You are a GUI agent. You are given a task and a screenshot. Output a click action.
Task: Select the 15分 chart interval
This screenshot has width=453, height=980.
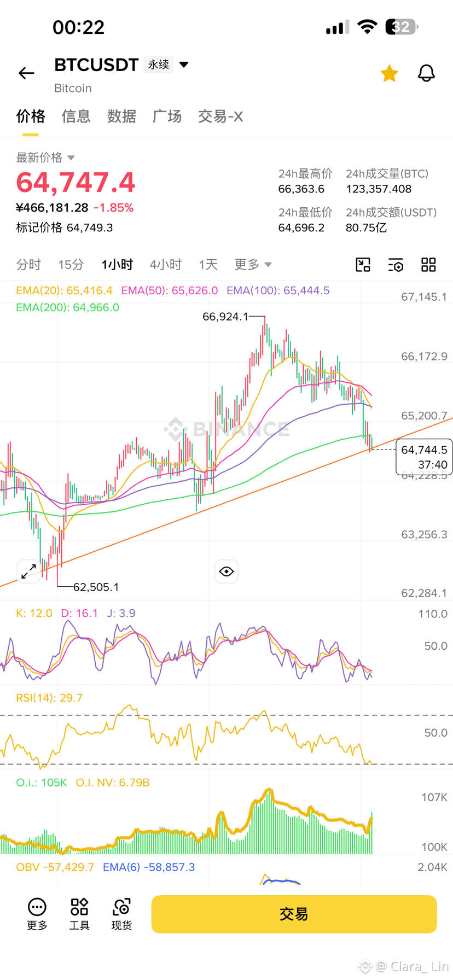pyautogui.click(x=71, y=265)
